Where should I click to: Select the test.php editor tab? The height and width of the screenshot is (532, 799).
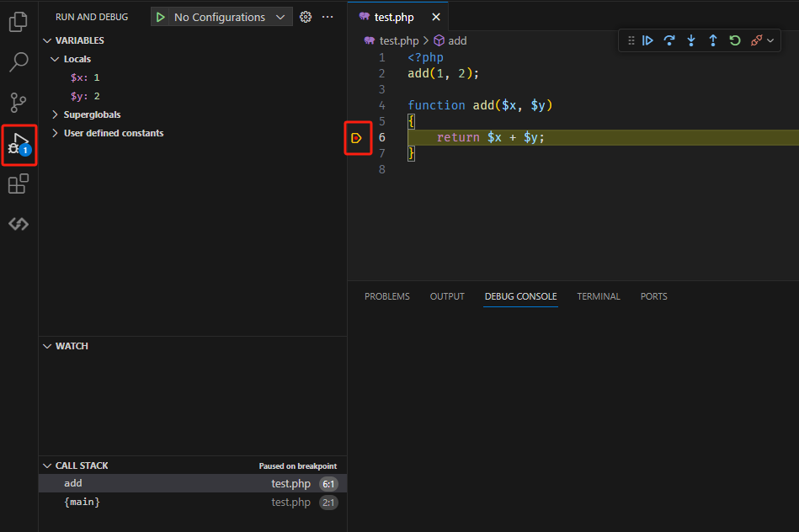[x=398, y=17]
